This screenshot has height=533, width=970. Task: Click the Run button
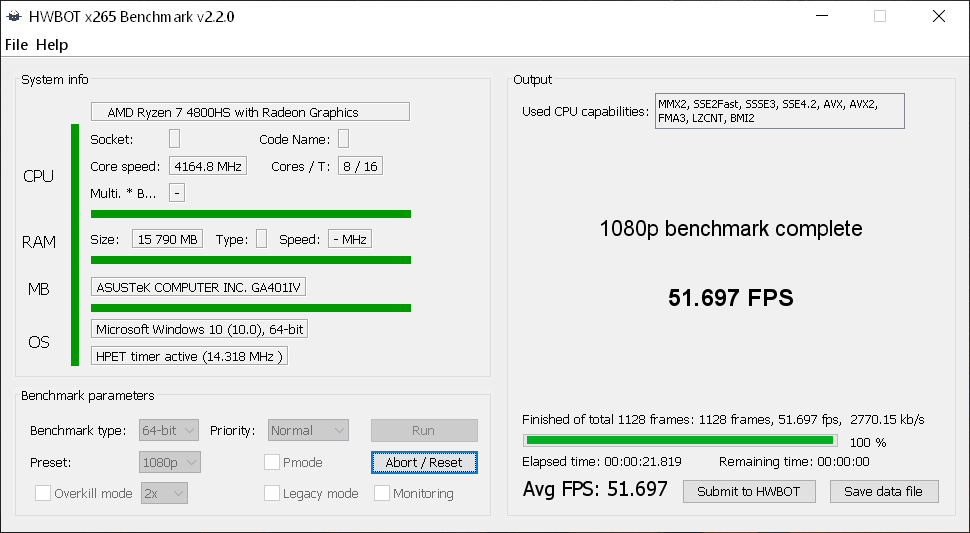424,430
